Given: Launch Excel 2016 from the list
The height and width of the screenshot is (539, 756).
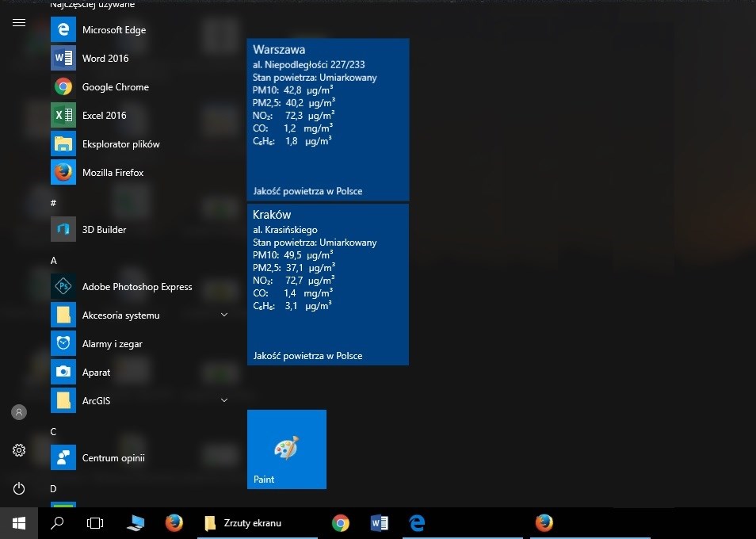Looking at the screenshot, I should [x=139, y=115].
